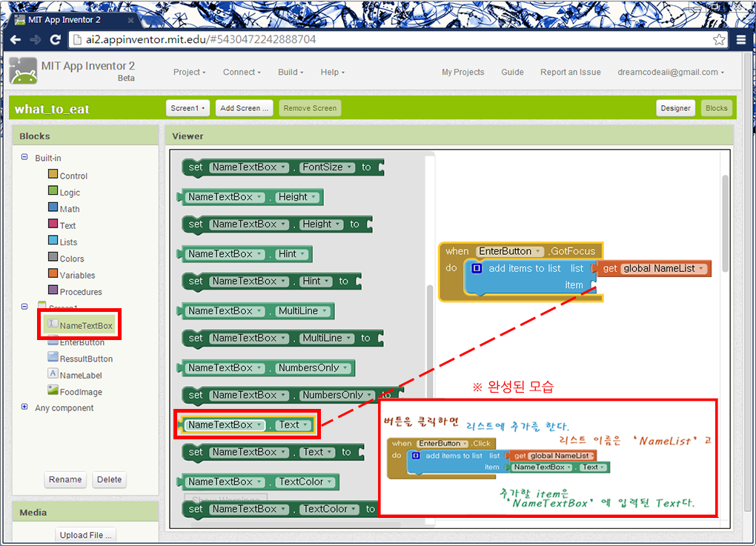Click the App Inventor Android logo

(x=23, y=71)
